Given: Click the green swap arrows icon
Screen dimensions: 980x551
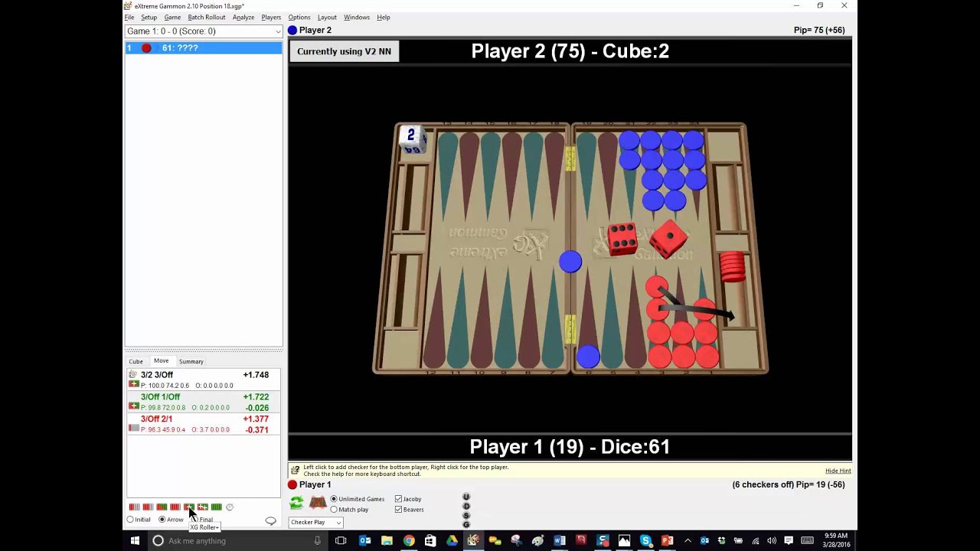Looking at the screenshot, I should (296, 503).
